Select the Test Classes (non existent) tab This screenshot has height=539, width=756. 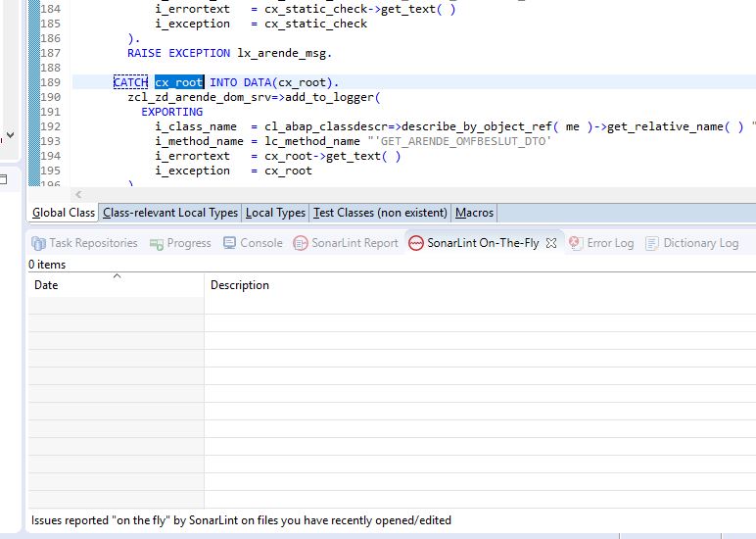[380, 213]
